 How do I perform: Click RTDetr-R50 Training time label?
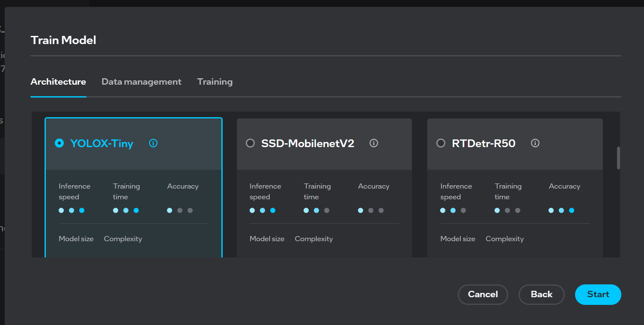[x=508, y=192]
